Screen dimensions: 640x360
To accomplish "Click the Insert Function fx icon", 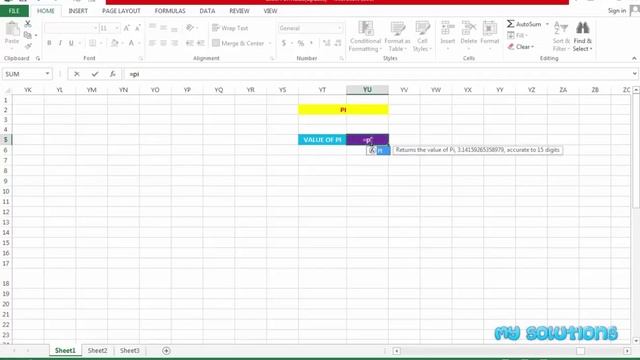I will pyautogui.click(x=112, y=74).
